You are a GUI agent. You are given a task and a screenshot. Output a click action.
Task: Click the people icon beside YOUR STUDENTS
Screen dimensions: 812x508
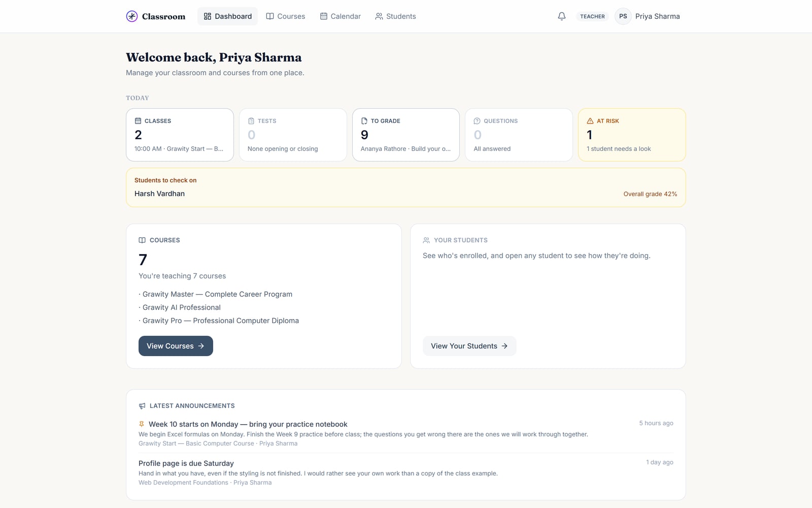coord(426,240)
